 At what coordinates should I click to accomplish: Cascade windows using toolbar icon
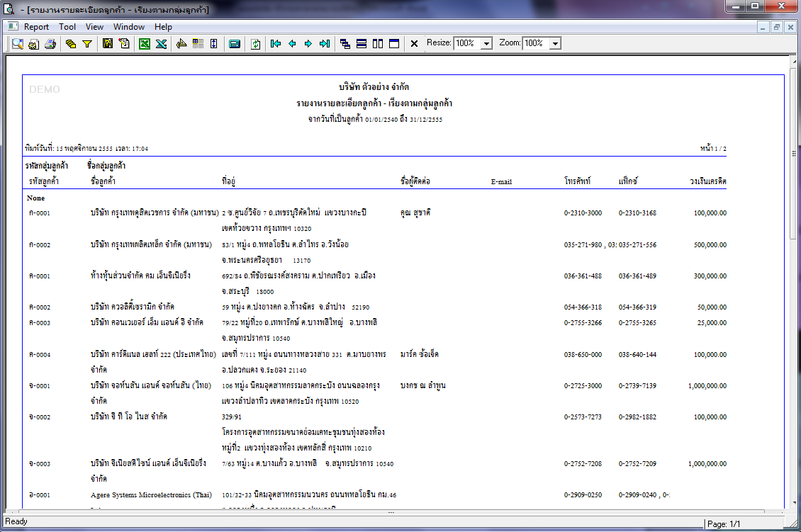click(x=345, y=44)
